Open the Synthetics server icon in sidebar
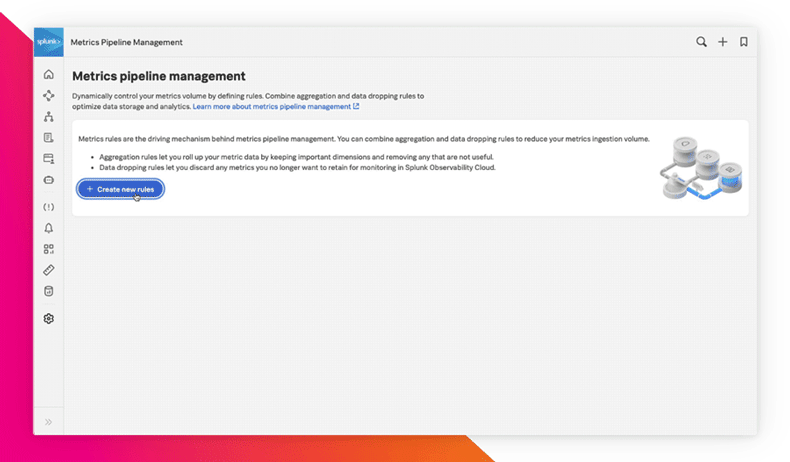Screen dimensions: 790x462 coord(48,159)
